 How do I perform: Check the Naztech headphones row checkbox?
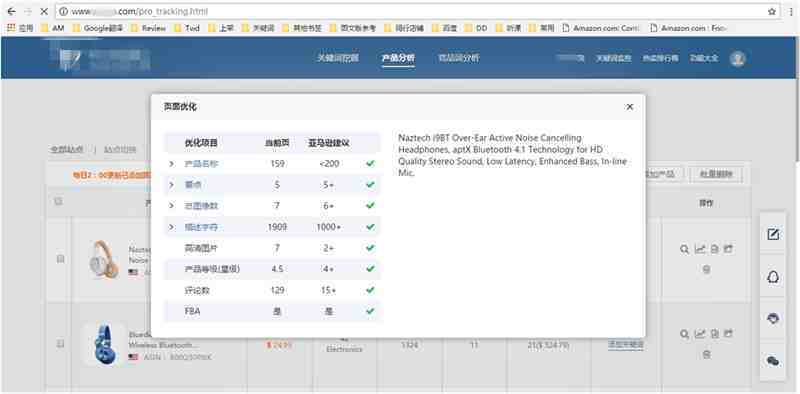[x=60, y=259]
